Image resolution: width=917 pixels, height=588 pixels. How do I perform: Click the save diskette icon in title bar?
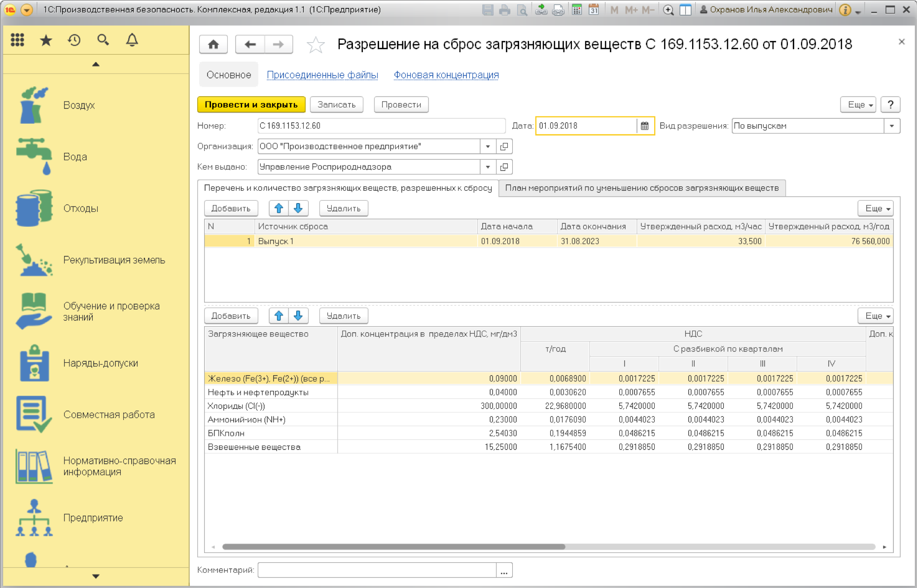pos(488,10)
